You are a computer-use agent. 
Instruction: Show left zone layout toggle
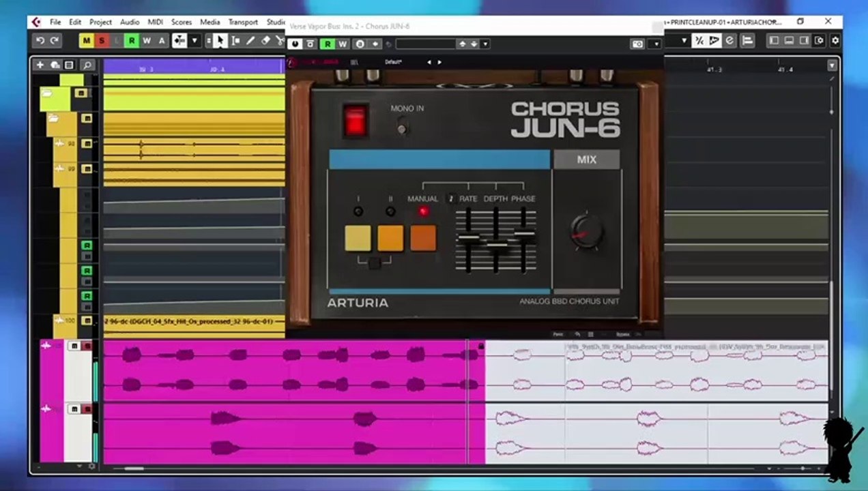coord(774,41)
